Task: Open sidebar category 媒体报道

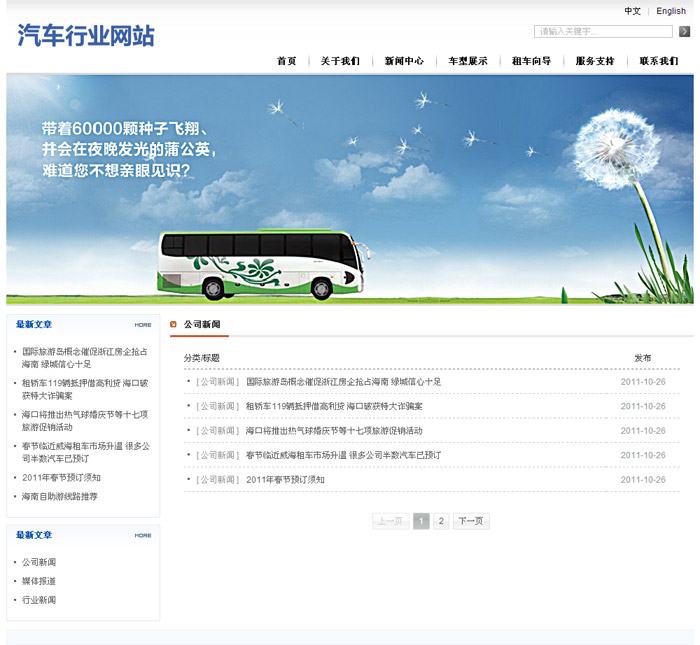Action: (x=39, y=581)
